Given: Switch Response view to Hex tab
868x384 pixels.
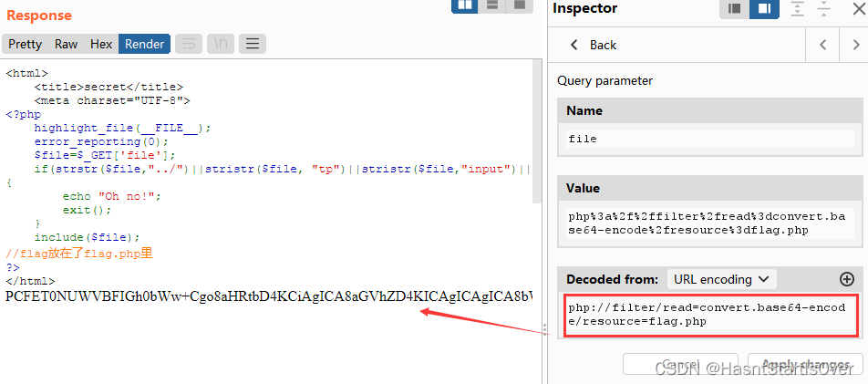Looking at the screenshot, I should (101, 44).
